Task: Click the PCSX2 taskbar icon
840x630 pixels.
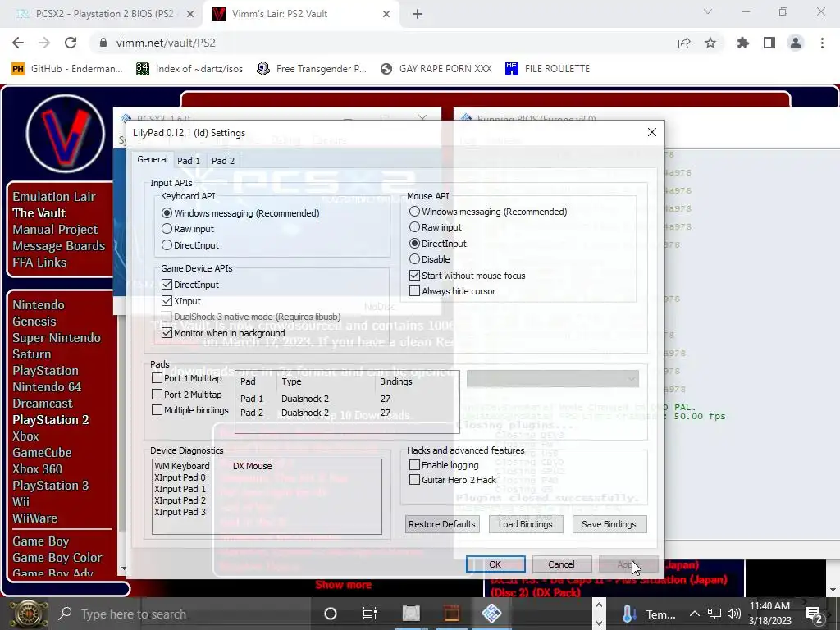Action: pyautogui.click(x=491, y=614)
